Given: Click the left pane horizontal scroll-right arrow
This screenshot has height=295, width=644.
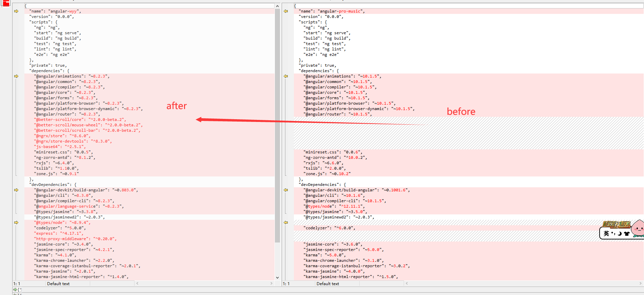Looking at the screenshot, I should coord(271,283).
